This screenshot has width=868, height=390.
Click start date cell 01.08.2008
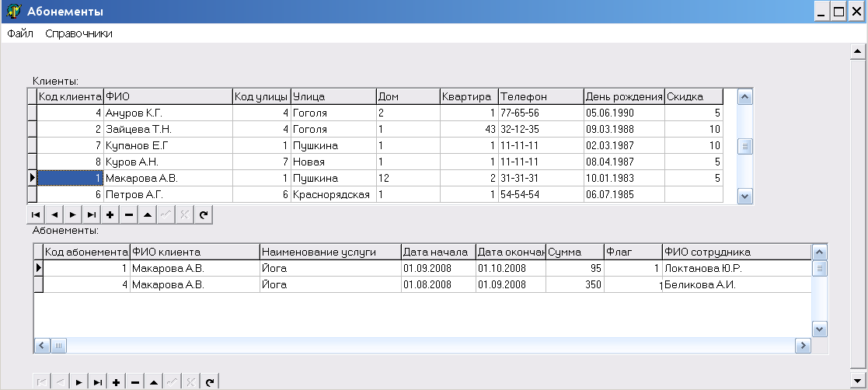pos(437,285)
